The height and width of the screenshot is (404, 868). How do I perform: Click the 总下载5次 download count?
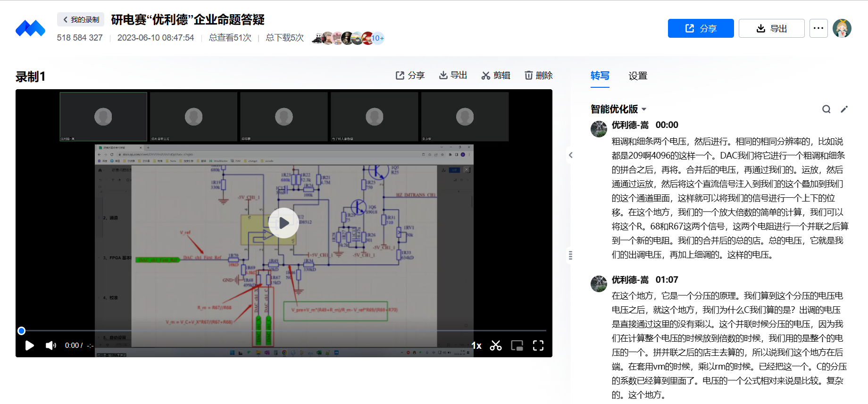pyautogui.click(x=285, y=38)
